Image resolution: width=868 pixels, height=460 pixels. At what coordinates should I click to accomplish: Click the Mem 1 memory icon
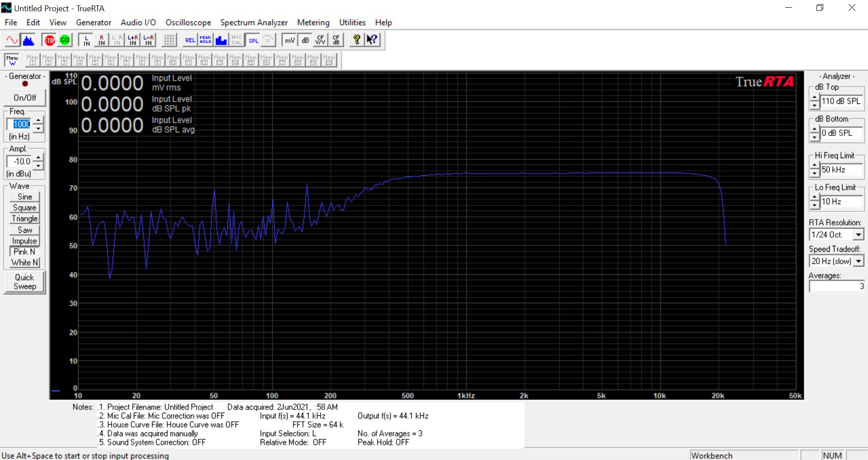click(x=33, y=60)
